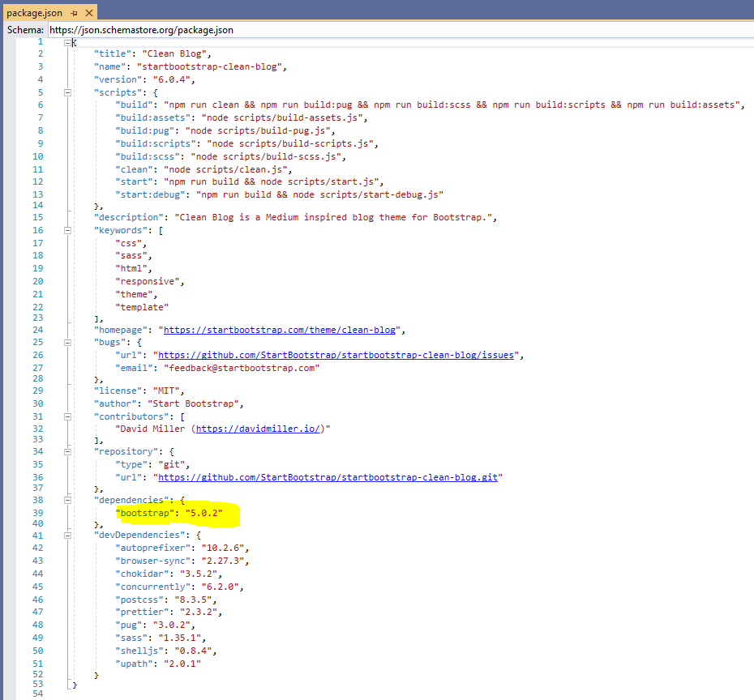Click the "description" key

(x=129, y=217)
